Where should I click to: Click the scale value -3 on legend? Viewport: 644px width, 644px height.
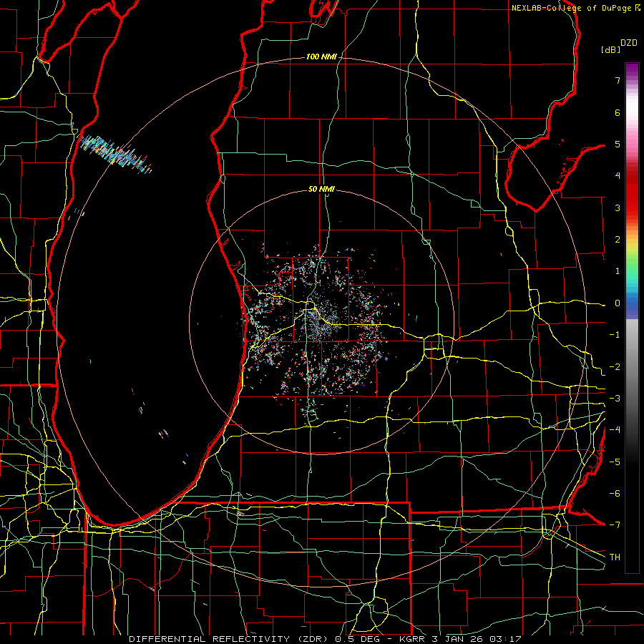tap(615, 399)
